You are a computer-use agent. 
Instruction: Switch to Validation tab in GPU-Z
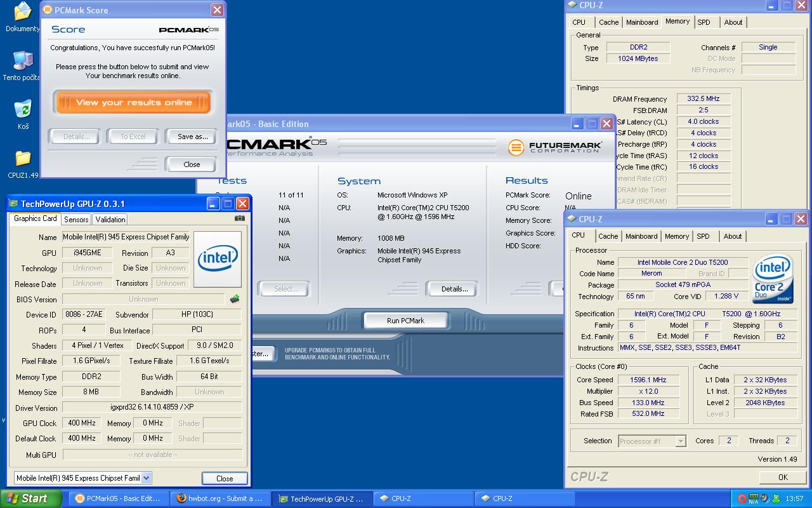[110, 219]
